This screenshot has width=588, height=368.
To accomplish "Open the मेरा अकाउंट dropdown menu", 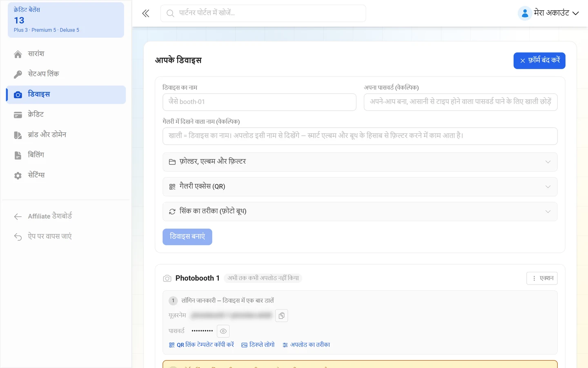I will 549,13.
